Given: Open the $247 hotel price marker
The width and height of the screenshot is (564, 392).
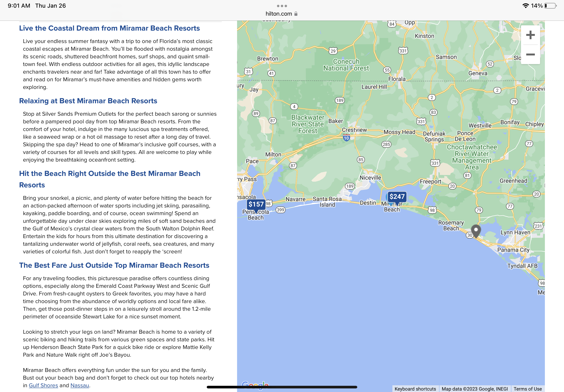Looking at the screenshot, I should (397, 197).
